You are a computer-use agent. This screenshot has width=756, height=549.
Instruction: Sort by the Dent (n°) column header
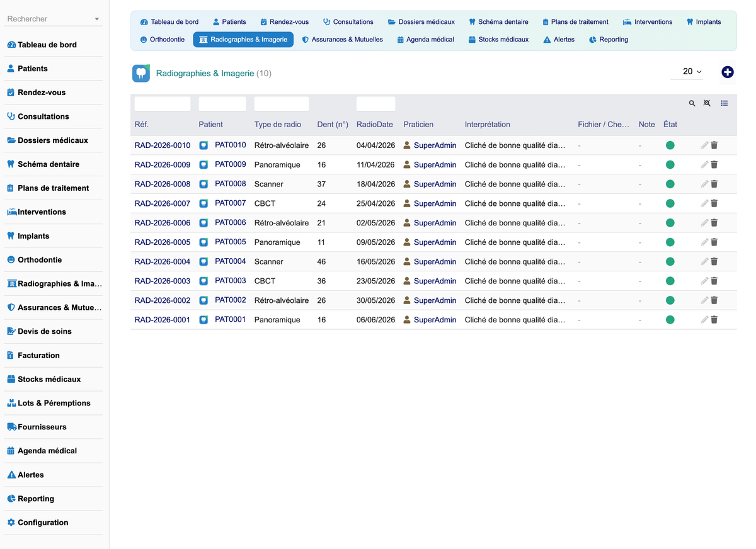tap(333, 125)
